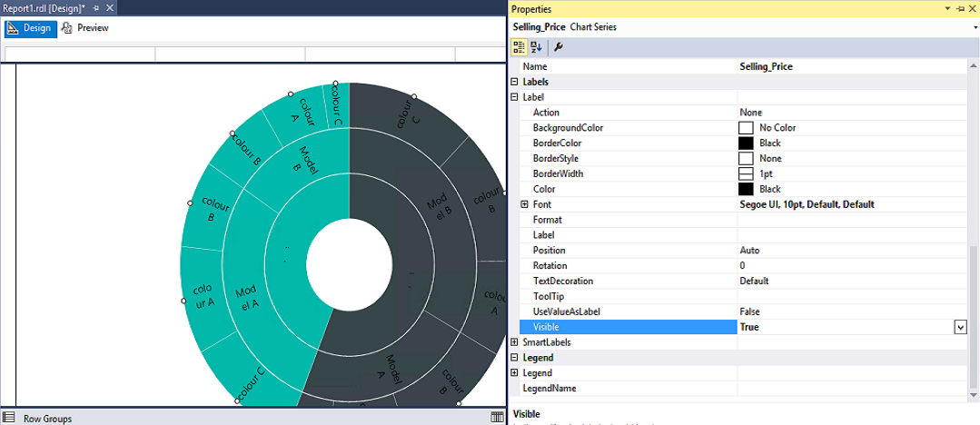Image resolution: width=980 pixels, height=425 pixels.
Task: Click the BackgroundColor No Color swatch
Action: coord(746,128)
